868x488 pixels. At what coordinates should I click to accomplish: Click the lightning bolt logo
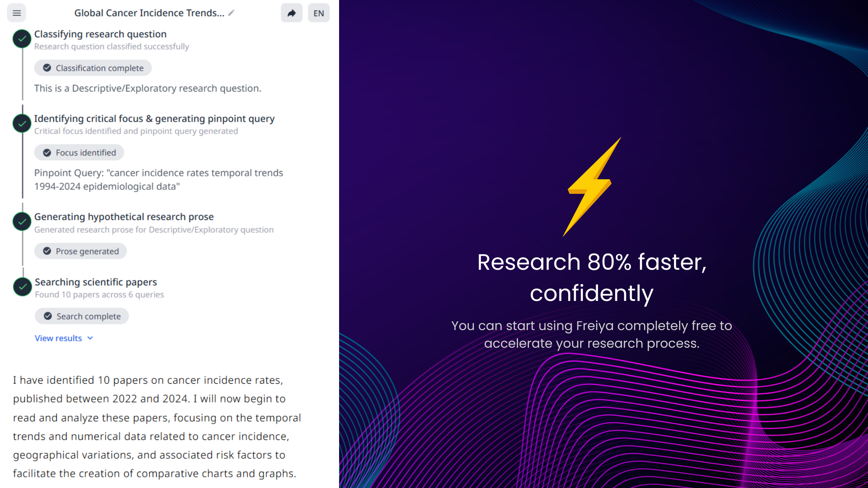click(x=591, y=186)
